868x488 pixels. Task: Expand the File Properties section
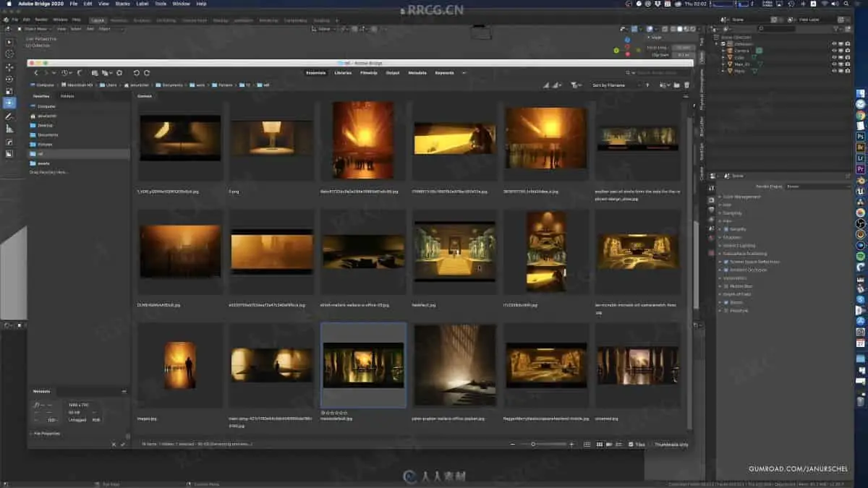47,433
